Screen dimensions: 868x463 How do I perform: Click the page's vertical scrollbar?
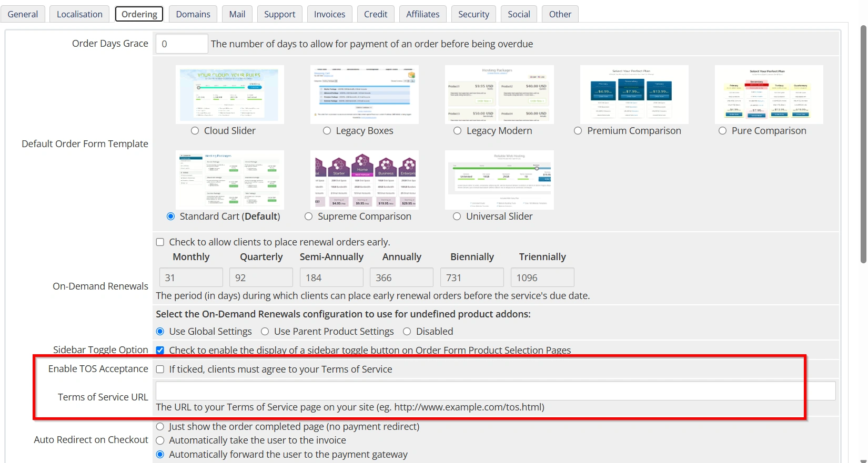[863, 144]
